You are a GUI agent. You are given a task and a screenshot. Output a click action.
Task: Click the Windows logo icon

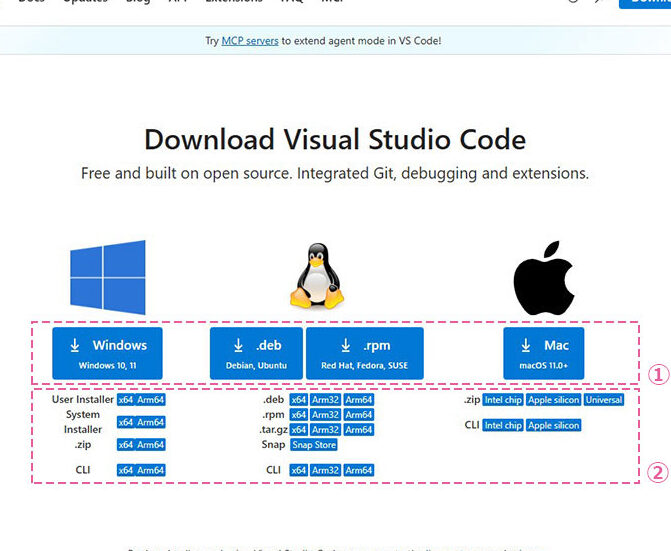(108, 277)
